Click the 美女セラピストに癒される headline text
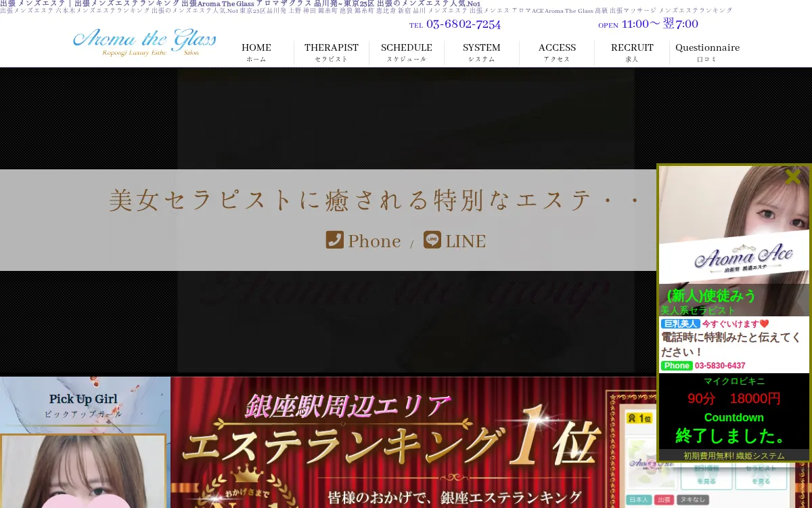This screenshot has height=508, width=812. coord(376,200)
